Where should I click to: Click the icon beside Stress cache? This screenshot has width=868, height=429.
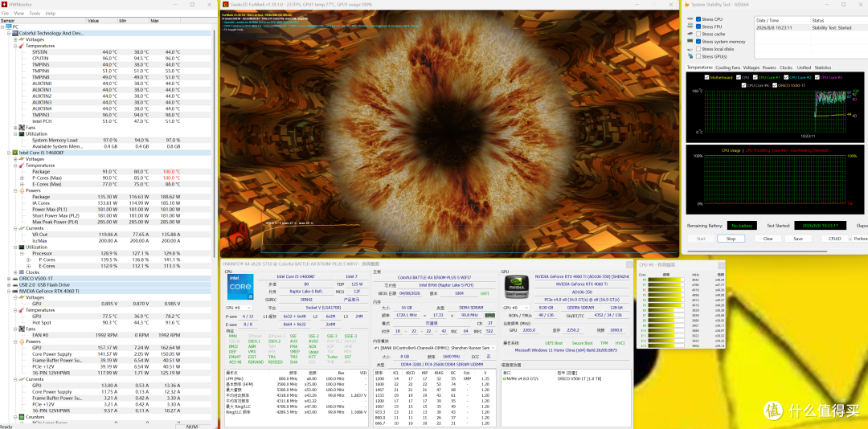coord(690,34)
